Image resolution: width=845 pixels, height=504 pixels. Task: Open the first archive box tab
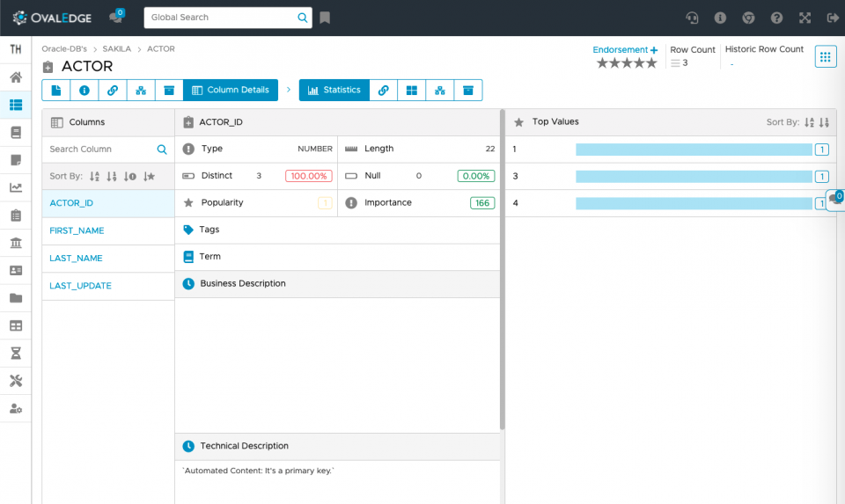click(169, 90)
